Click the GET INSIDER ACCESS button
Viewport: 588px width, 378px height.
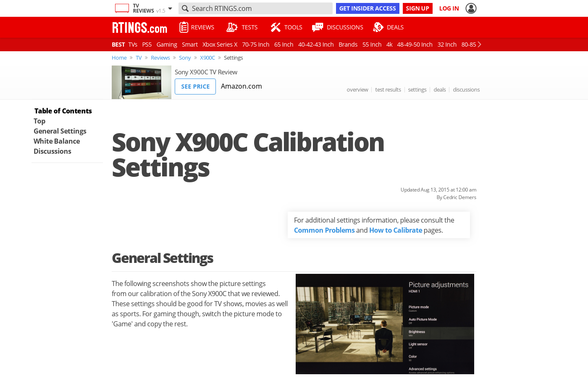(x=367, y=8)
